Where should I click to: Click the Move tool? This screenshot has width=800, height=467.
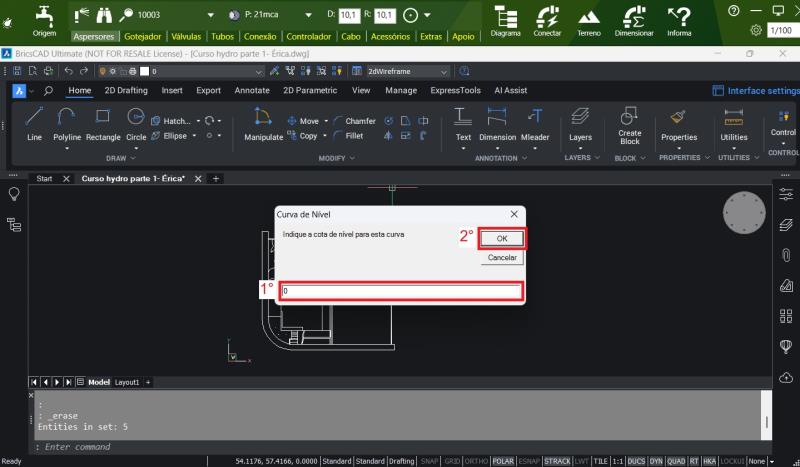[303, 121]
